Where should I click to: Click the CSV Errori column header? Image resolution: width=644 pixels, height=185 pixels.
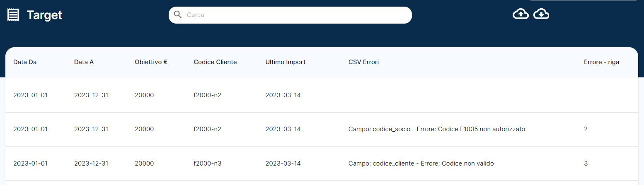[x=363, y=62]
